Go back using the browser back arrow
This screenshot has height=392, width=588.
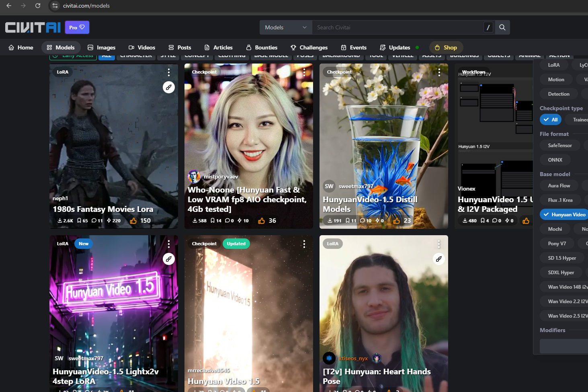(x=9, y=6)
